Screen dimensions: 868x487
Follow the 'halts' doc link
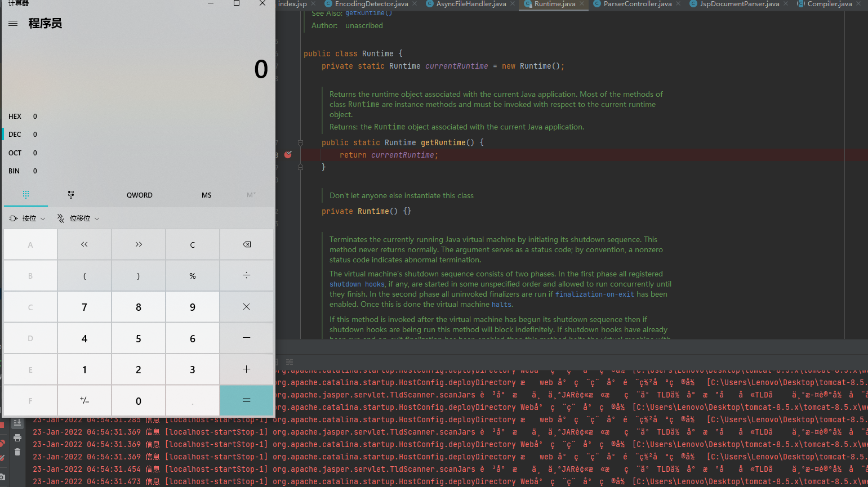pos(501,305)
